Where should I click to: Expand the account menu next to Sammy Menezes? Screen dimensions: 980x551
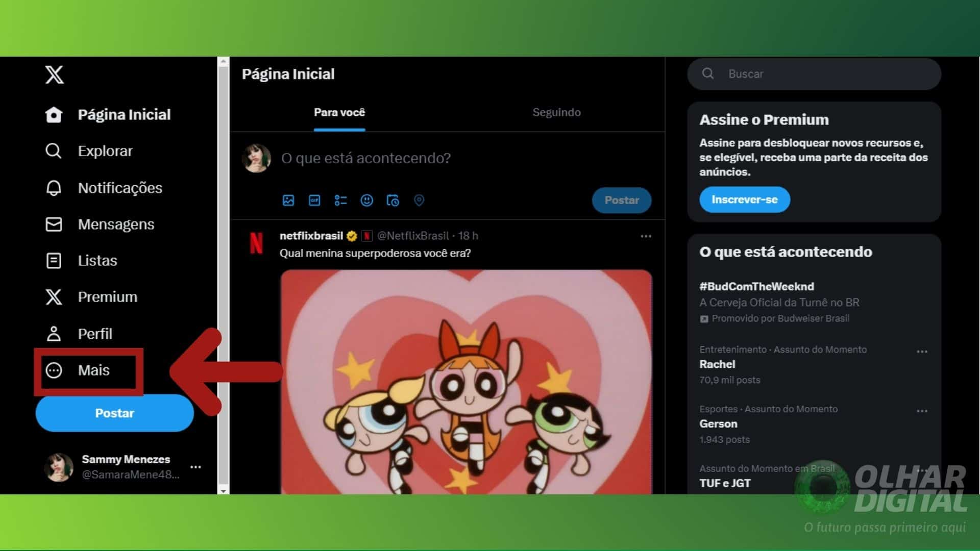(x=197, y=466)
